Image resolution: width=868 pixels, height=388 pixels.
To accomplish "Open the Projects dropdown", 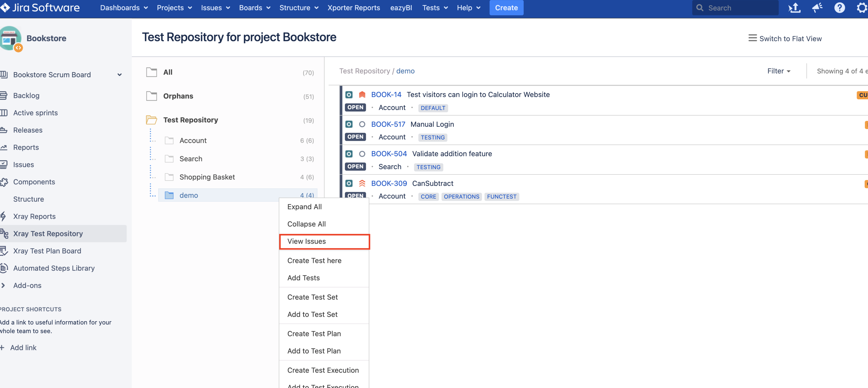I will (174, 7).
